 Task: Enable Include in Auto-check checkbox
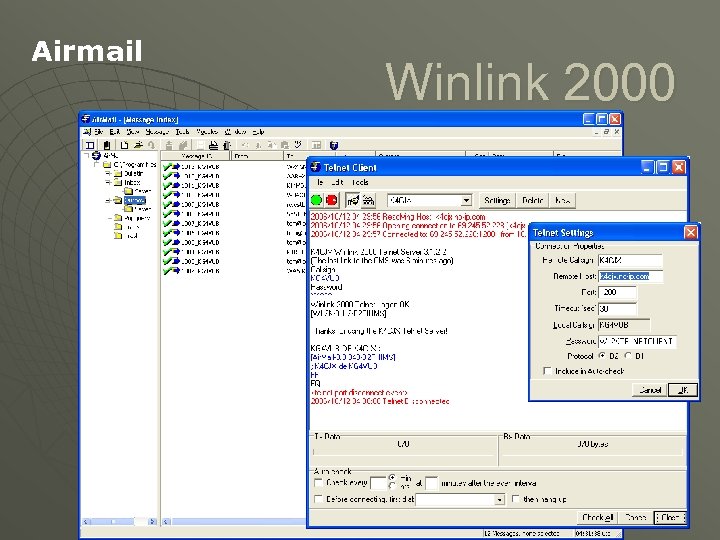[547, 371]
